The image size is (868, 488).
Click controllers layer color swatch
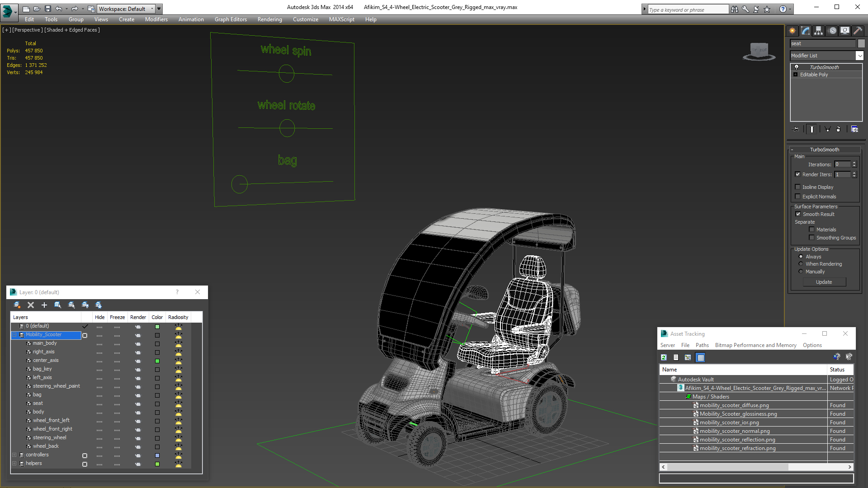(157, 455)
